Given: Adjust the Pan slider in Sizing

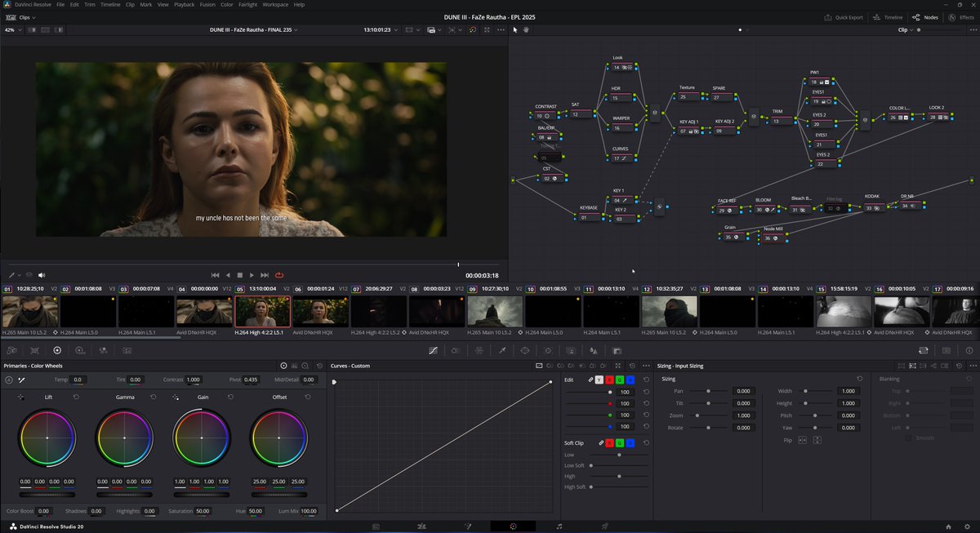Looking at the screenshot, I should tap(708, 391).
